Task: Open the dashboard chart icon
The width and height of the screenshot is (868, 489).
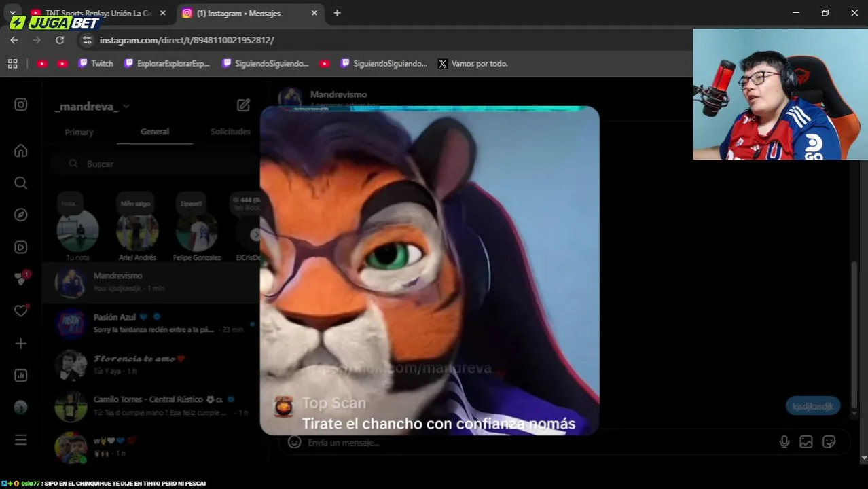Action: tap(21, 376)
